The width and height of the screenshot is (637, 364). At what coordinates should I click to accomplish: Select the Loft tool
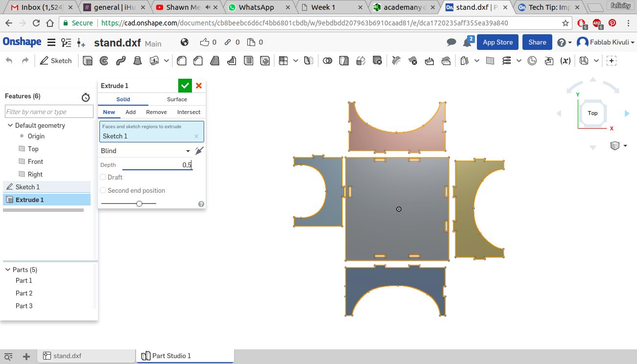click(x=138, y=61)
